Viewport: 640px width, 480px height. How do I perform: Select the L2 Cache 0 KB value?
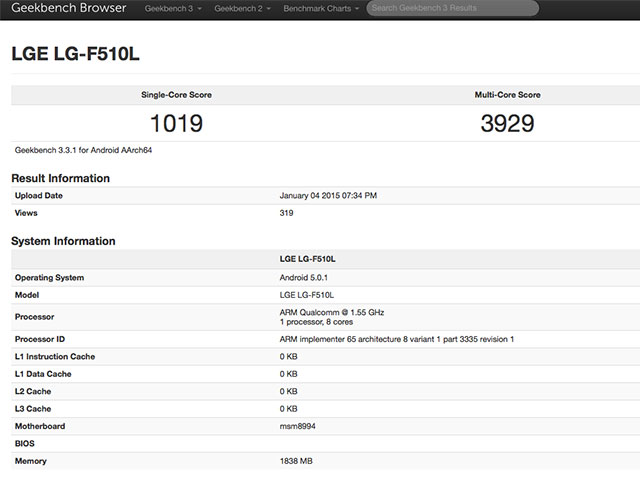pyautogui.click(x=289, y=391)
